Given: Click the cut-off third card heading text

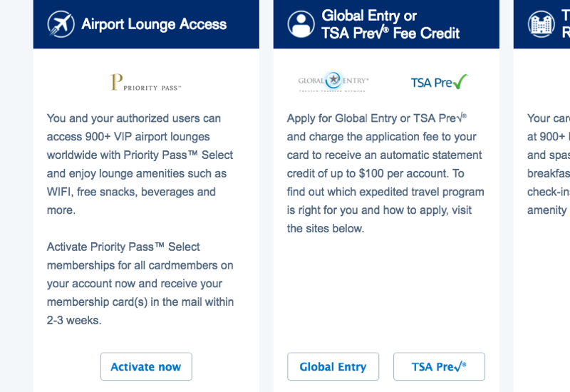Looking at the screenshot, I should point(566,24).
